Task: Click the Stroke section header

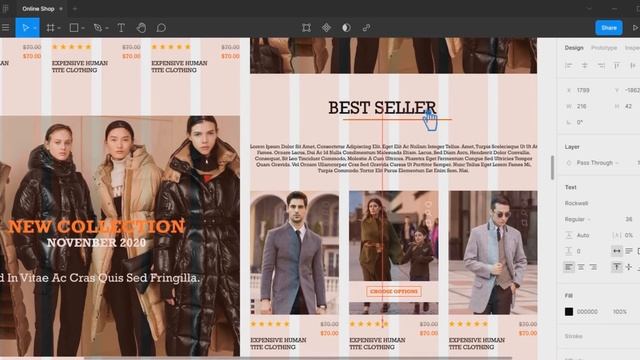Action: pyautogui.click(x=573, y=336)
